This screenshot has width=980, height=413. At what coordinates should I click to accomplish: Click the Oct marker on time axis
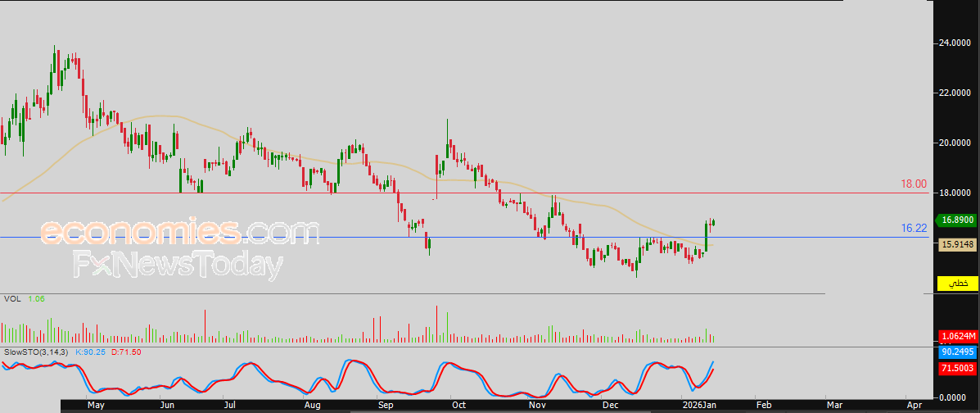click(458, 406)
